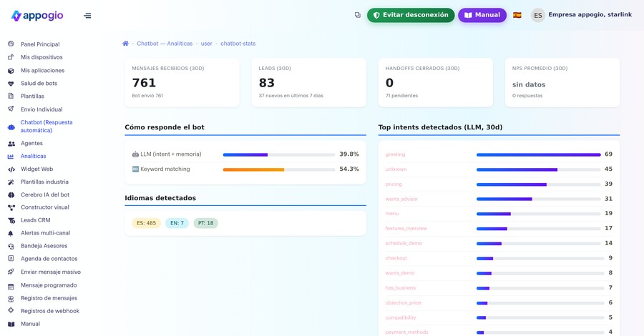
Task: Click the objection_price intent label
Action: [x=403, y=303]
